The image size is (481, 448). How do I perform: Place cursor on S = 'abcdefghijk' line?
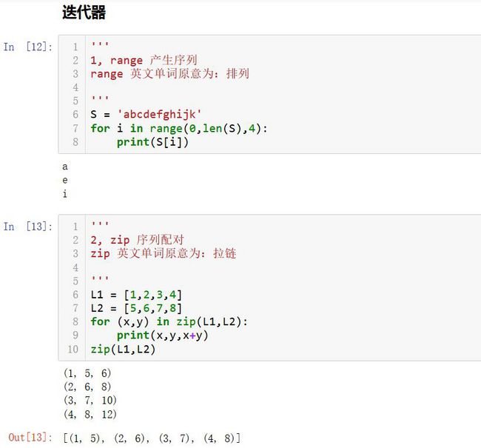(146, 115)
